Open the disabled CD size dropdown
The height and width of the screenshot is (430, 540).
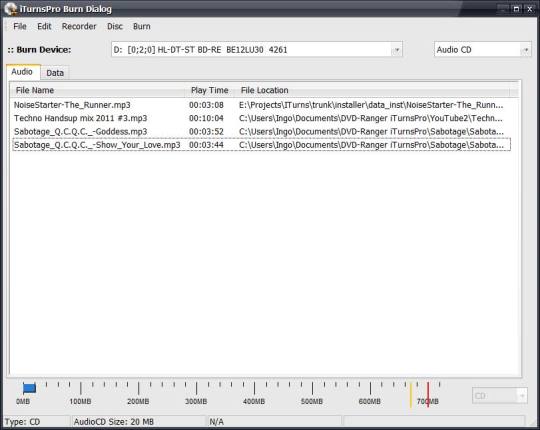click(499, 396)
